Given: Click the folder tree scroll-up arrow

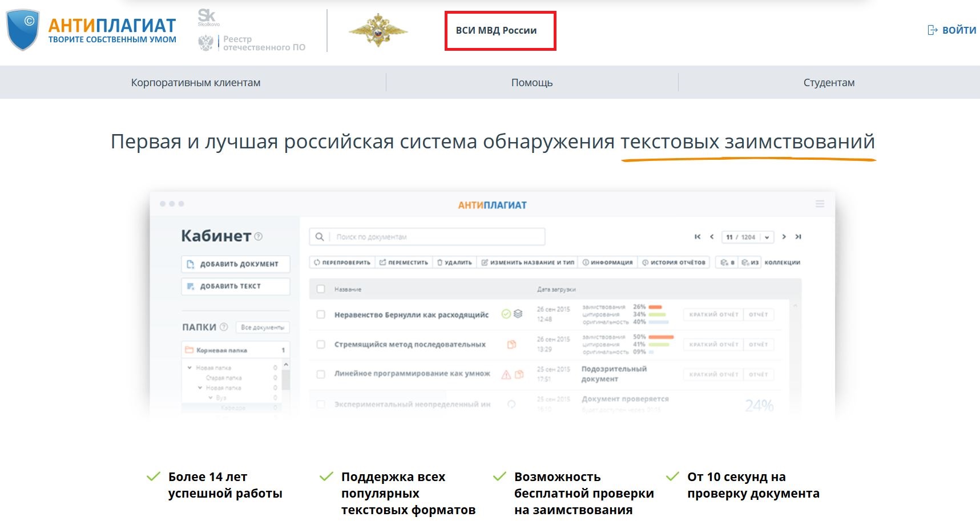Looking at the screenshot, I should click(x=286, y=364).
